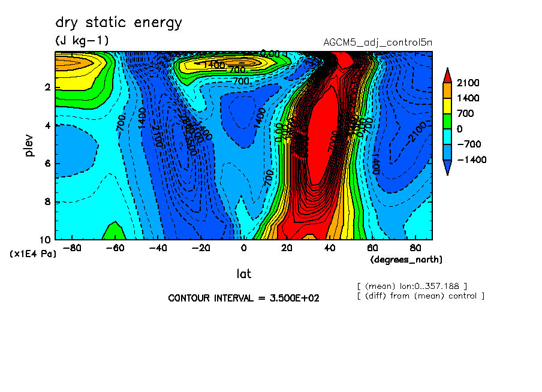
Task: Click the y-axis tick label '8'
Action: pos(47,201)
